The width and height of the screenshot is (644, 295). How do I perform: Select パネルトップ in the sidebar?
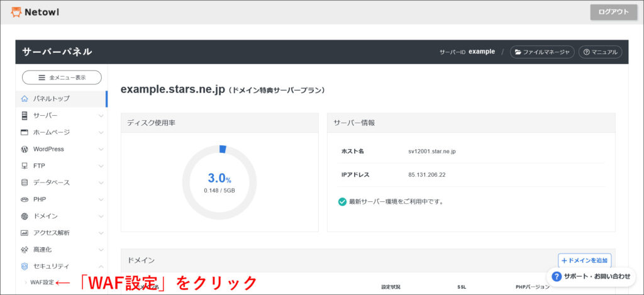point(62,99)
